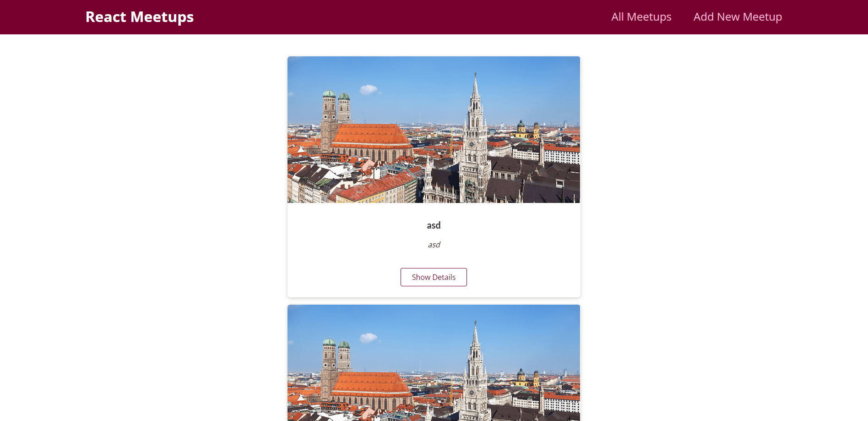The height and width of the screenshot is (421, 868).
Task: Click the white cloud in first meetup photo
Action: [369, 89]
